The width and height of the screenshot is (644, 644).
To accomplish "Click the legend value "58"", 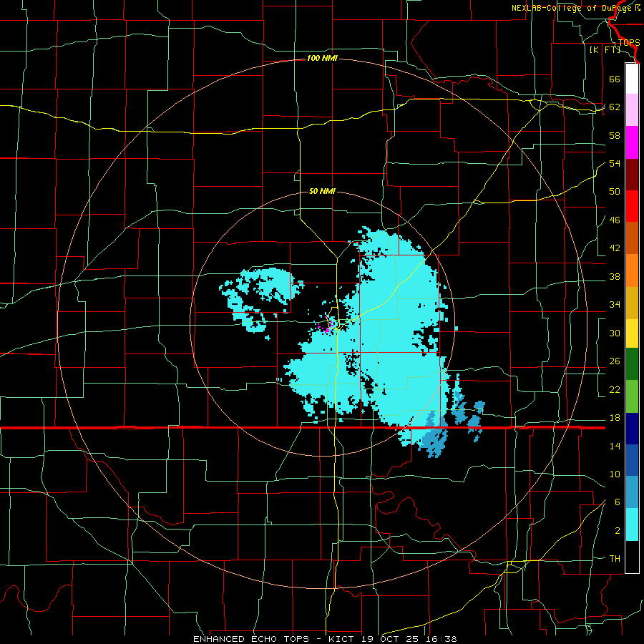I will coord(615,135).
